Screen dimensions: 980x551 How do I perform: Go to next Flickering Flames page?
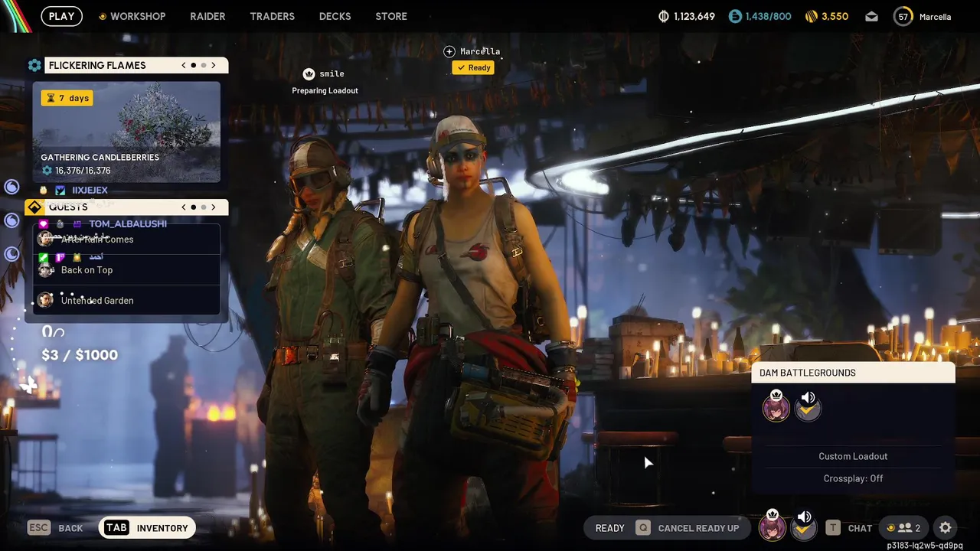click(213, 65)
